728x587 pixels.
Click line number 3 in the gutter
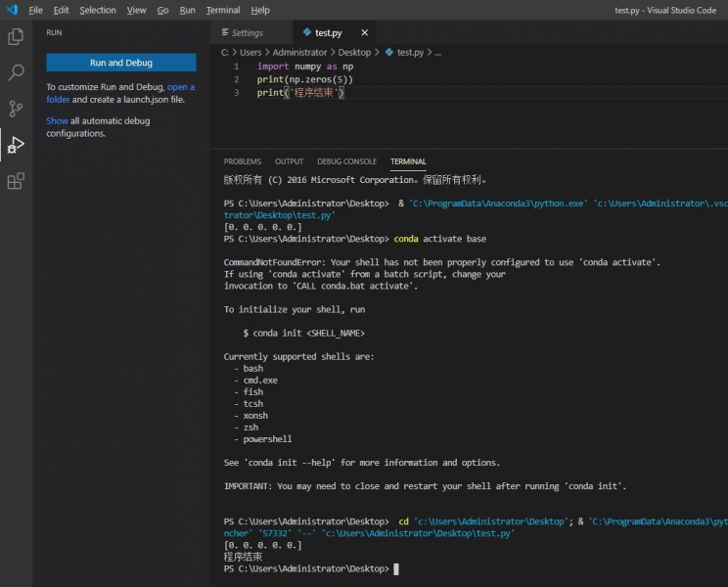coord(237,92)
